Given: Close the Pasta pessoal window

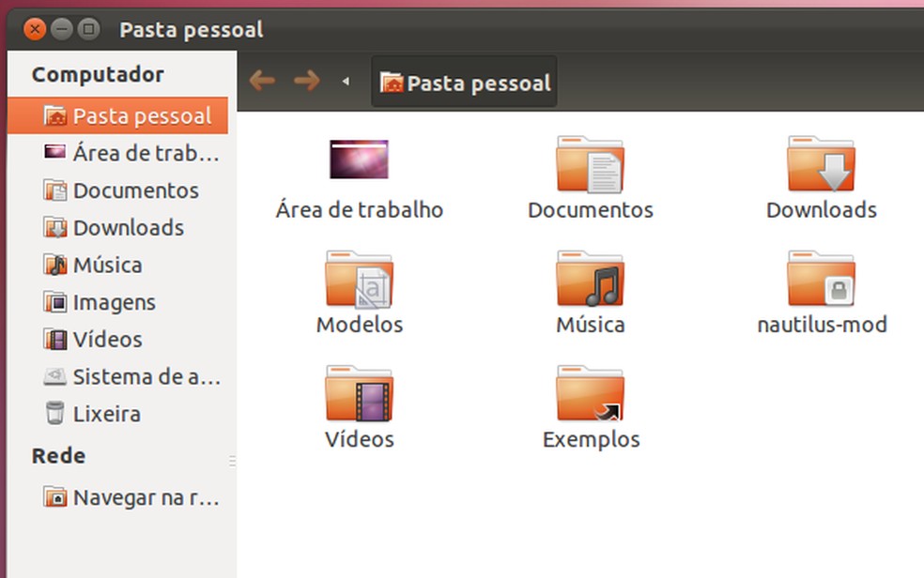Looking at the screenshot, I should [x=35, y=29].
